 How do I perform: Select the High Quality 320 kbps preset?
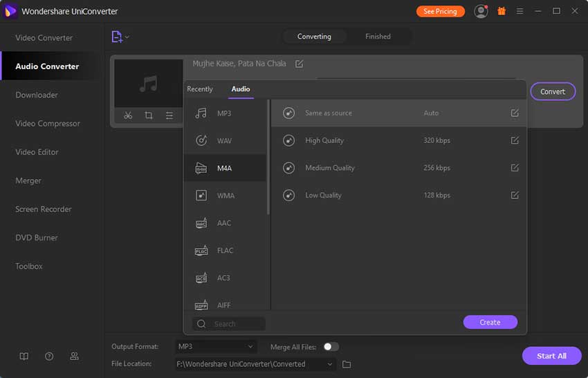pyautogui.click(x=398, y=140)
